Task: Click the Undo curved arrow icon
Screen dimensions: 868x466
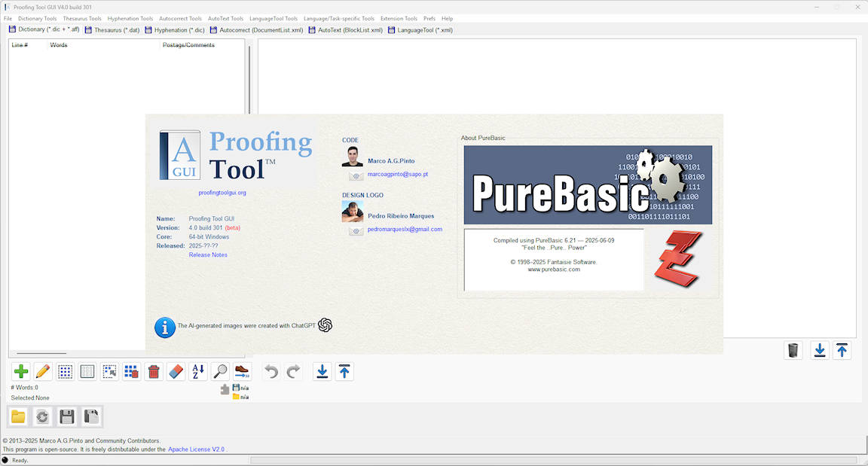Action: [x=271, y=371]
